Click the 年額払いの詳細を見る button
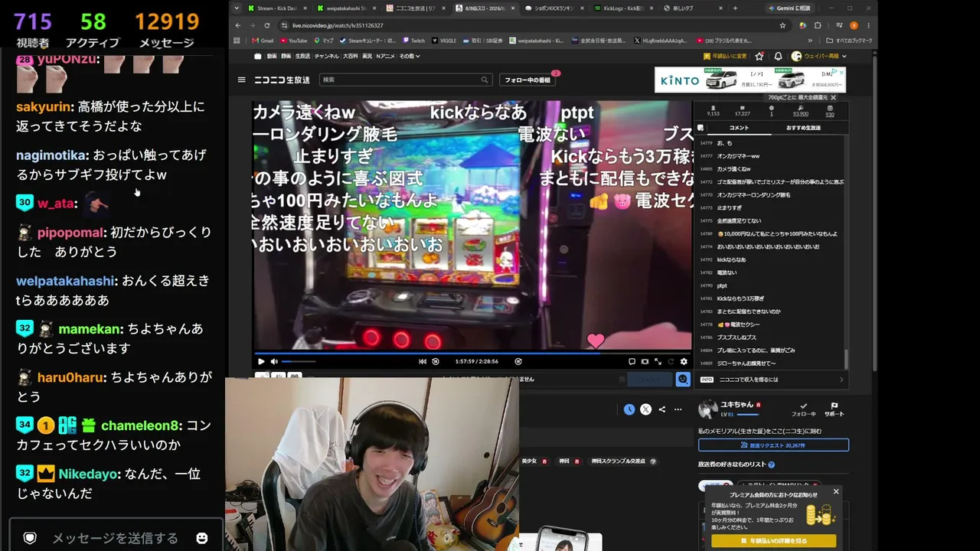 (773, 541)
